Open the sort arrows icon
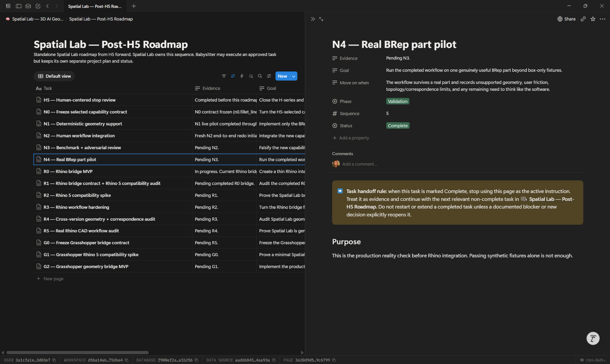The width and height of the screenshot is (610, 364). point(233,76)
